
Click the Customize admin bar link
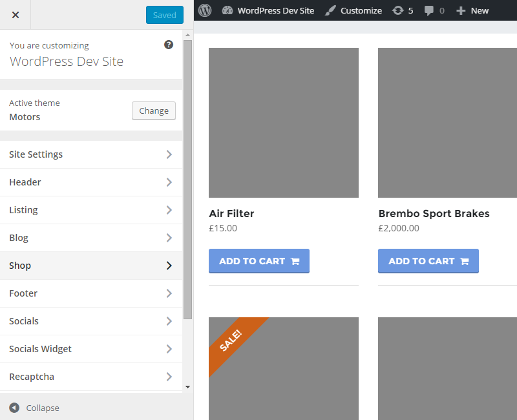(361, 10)
